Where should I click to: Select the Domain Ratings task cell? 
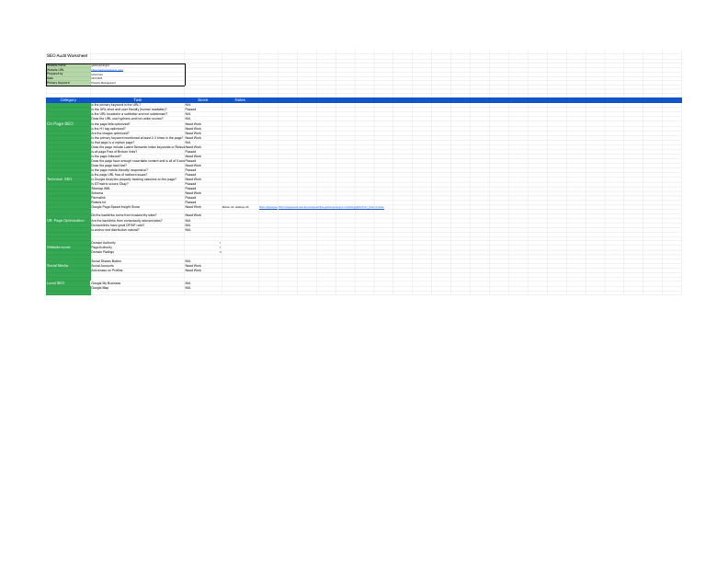pos(138,252)
